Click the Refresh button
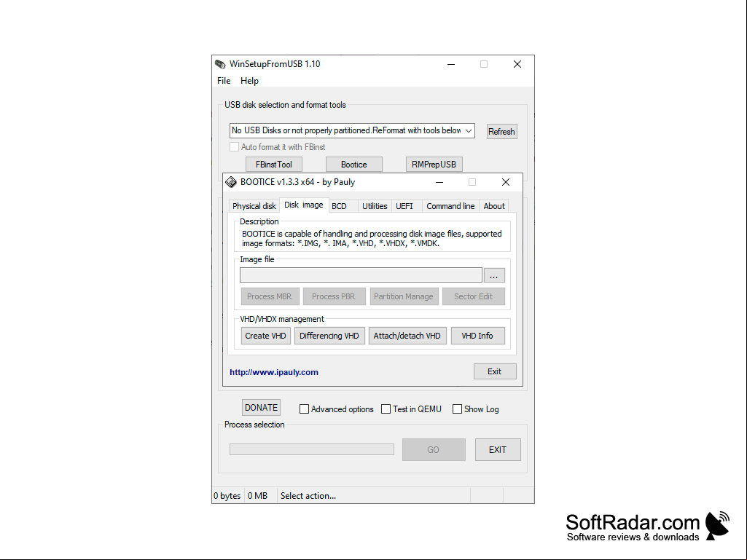 tap(501, 131)
